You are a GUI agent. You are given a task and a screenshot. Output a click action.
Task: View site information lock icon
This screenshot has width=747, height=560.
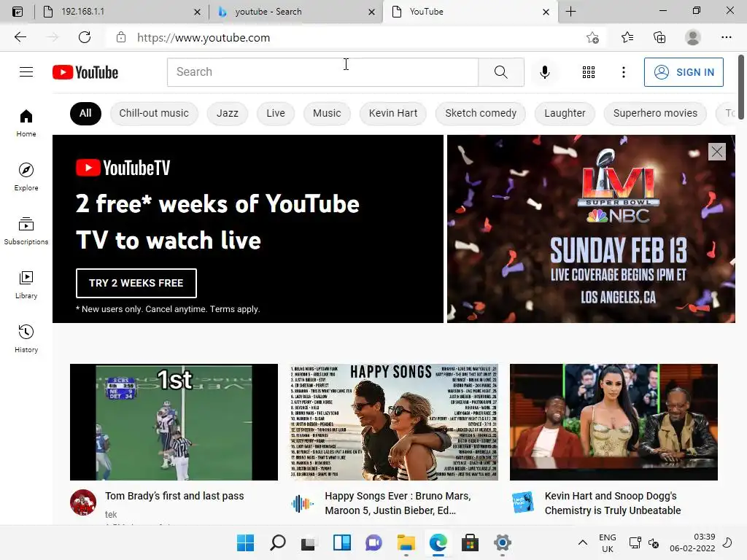[121, 37]
